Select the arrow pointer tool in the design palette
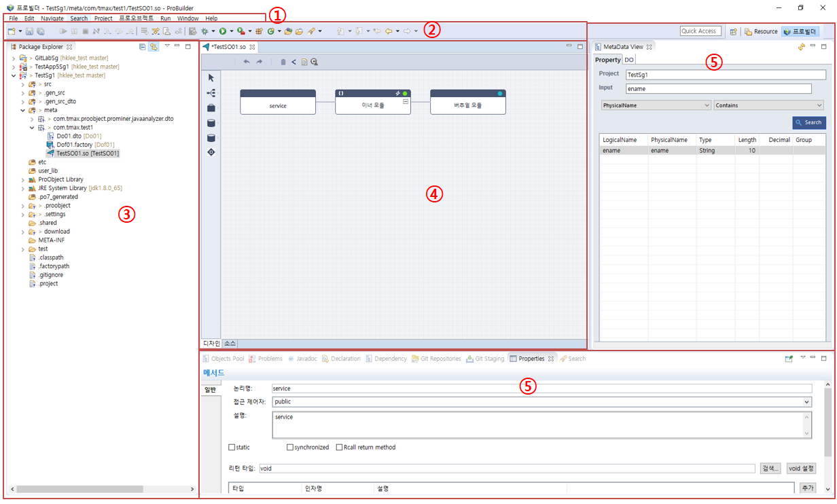837x504 pixels. point(211,77)
